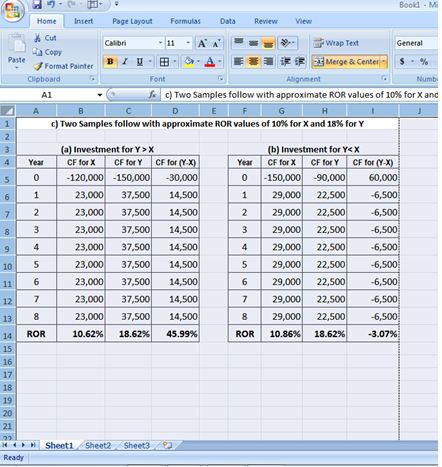Open the Font dialog launcher
Image resolution: width=442 pixels, height=467 pixels.
[220, 78]
